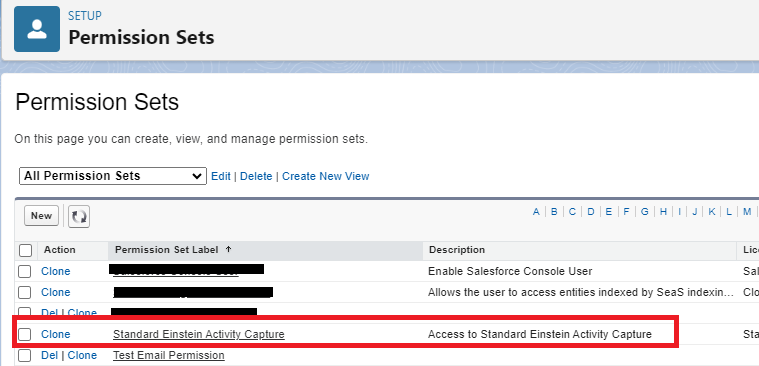The image size is (759, 366).
Task: Check the box for Enable Salesforce Console User row
Action: point(25,272)
